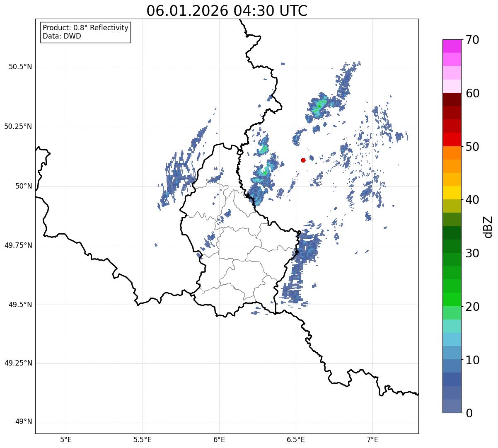Image resolution: width=498 pixels, height=448 pixels.
Task: Click the title 06.01.2026 04:30 UTC
Action: (x=227, y=11)
